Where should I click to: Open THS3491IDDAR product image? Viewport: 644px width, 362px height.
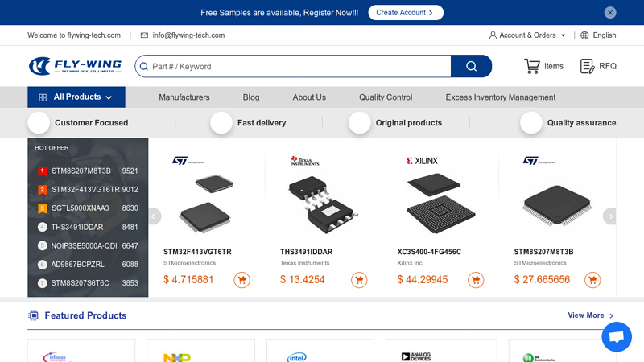click(x=323, y=204)
